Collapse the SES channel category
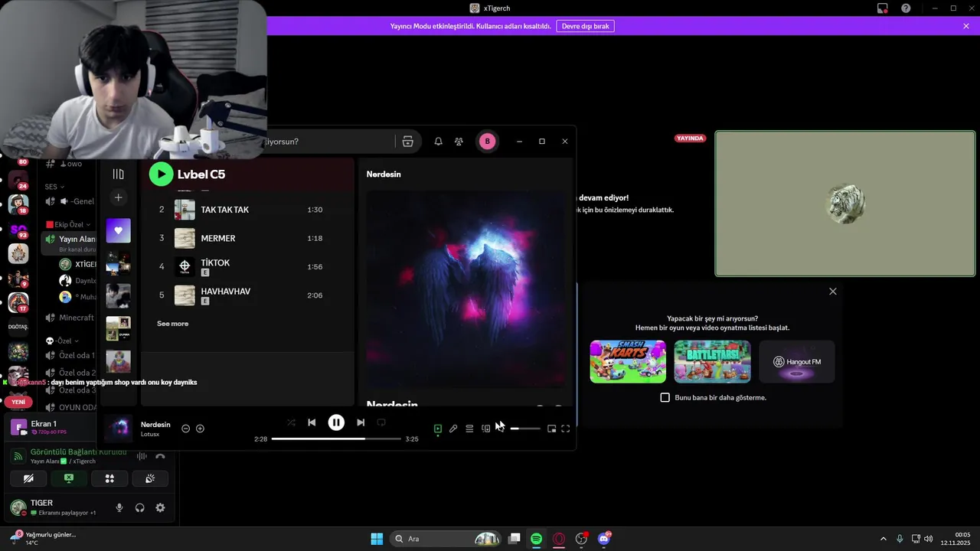The image size is (980, 551). [54, 187]
